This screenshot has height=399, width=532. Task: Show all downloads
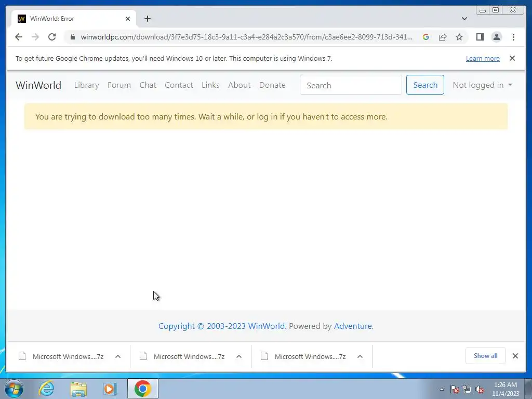tap(486, 355)
